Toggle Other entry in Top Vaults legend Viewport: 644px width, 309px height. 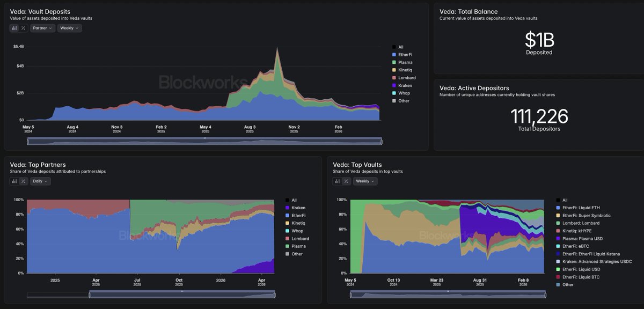(x=565, y=284)
